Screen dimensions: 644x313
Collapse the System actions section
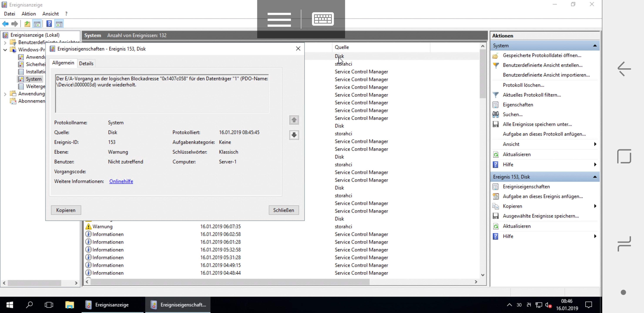(x=595, y=46)
